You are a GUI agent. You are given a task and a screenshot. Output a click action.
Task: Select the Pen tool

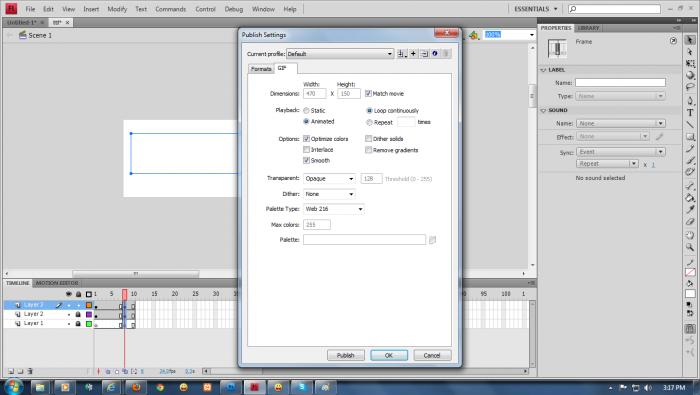tap(690, 101)
